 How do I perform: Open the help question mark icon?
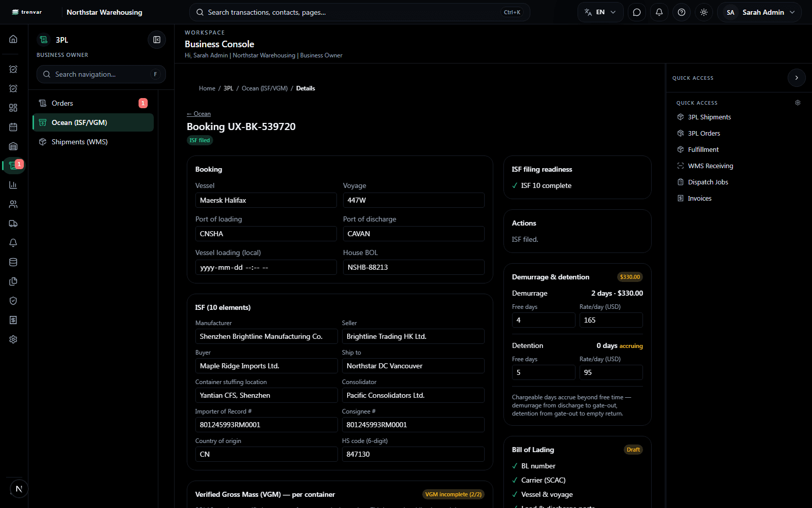pos(682,12)
